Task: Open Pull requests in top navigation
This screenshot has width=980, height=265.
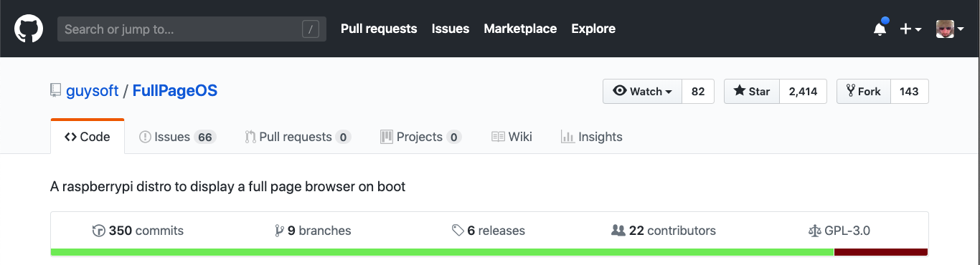Action: [x=379, y=29]
